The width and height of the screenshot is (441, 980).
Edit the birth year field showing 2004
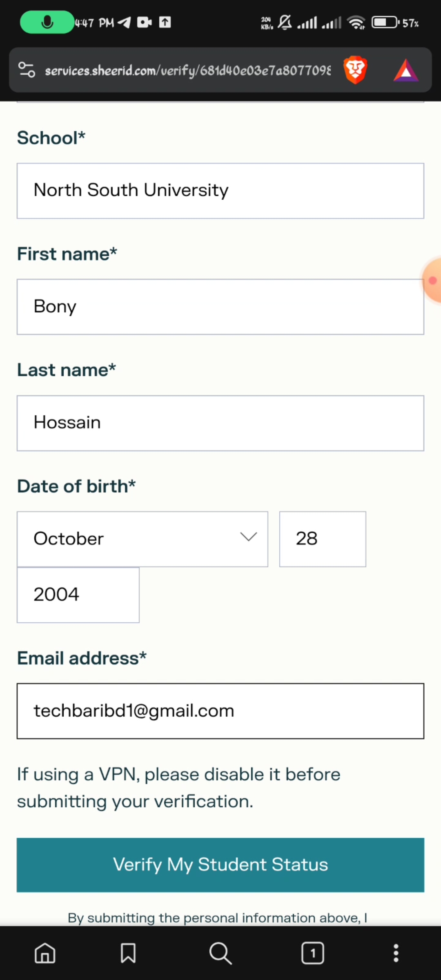(x=78, y=595)
